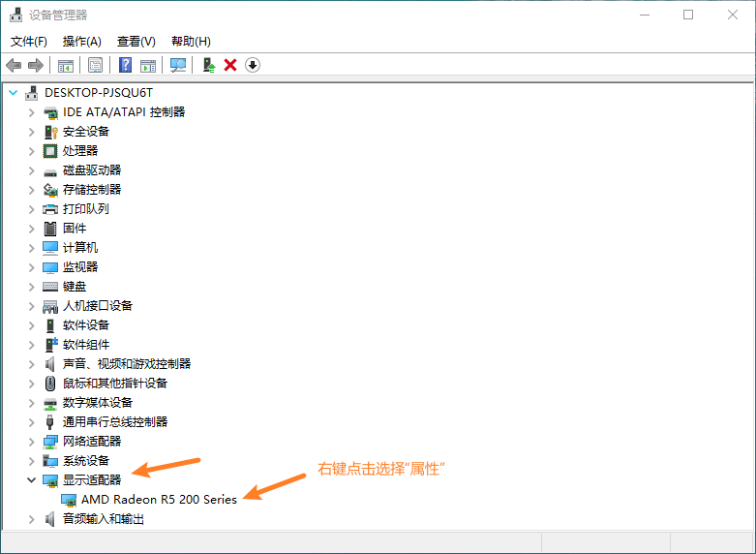Scan for hardware changes monitor icon
Image resolution: width=756 pixels, height=554 pixels.
pyautogui.click(x=178, y=65)
